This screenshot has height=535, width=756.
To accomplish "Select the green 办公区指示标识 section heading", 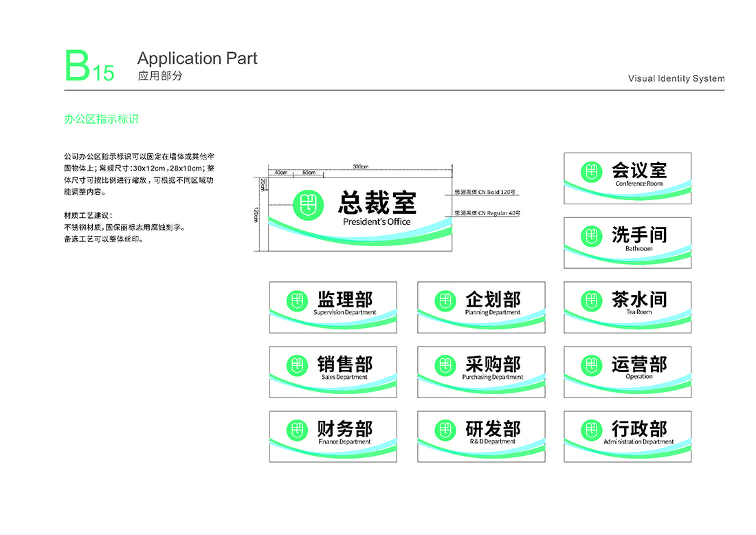I will [x=101, y=119].
